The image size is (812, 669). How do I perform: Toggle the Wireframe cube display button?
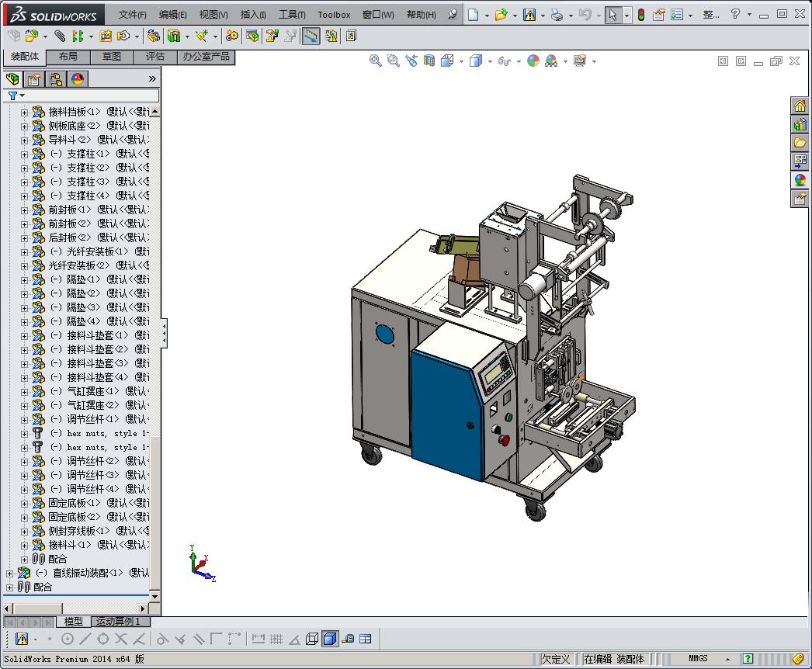coord(312,639)
